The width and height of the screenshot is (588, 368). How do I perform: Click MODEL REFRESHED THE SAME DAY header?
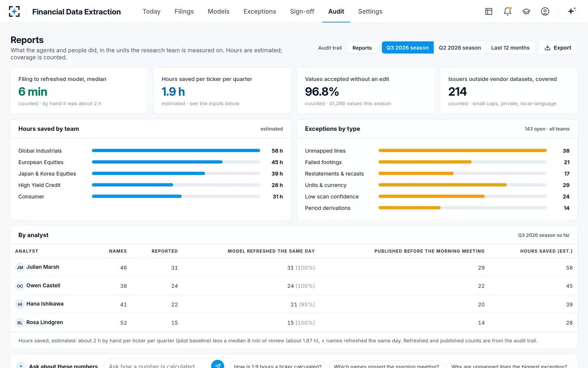tap(271, 251)
